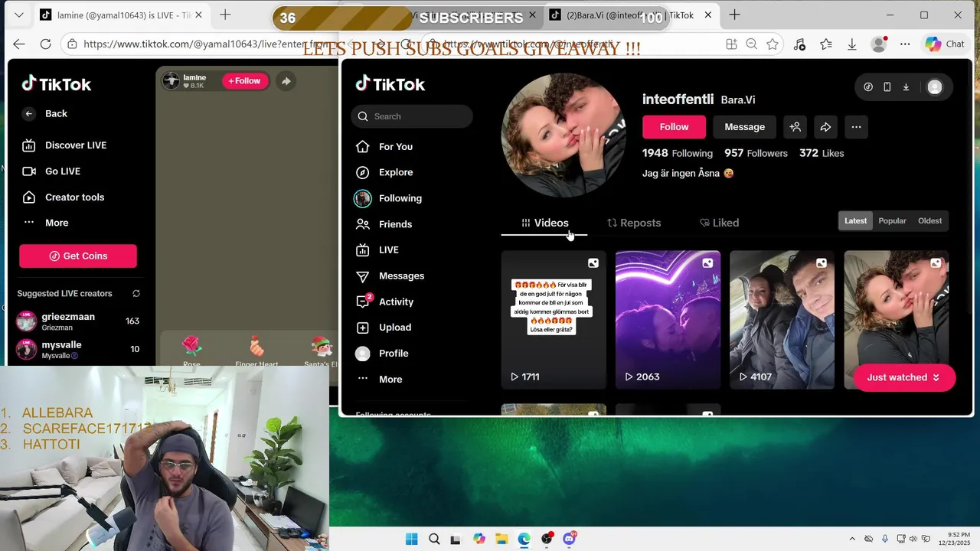Viewport: 980px width, 551px height.
Task: Open Edge Settings and more menu
Action: coord(905,44)
